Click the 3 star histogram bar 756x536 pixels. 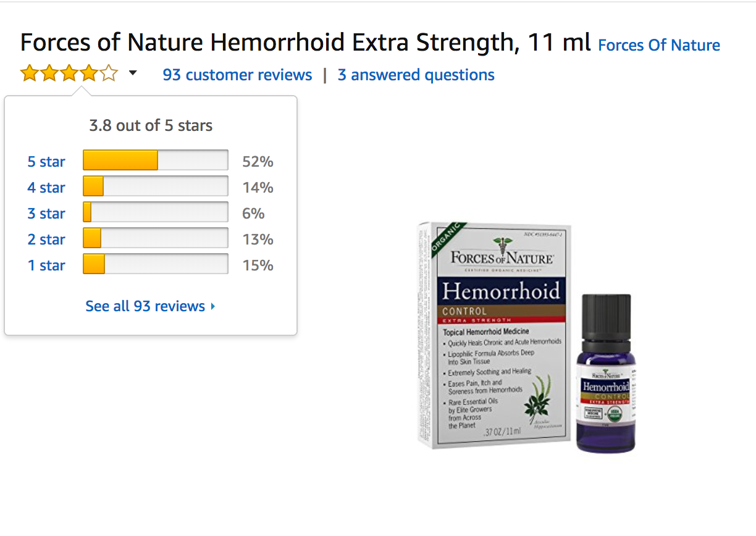(156, 212)
